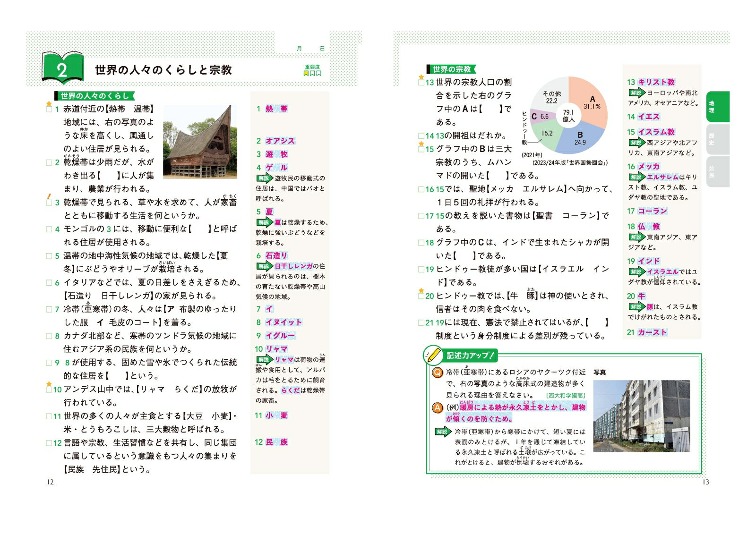Image resolution: width=756 pixels, height=534 pixels.
Task: Click the exclamation mark above question 3
Action: click(48, 197)
